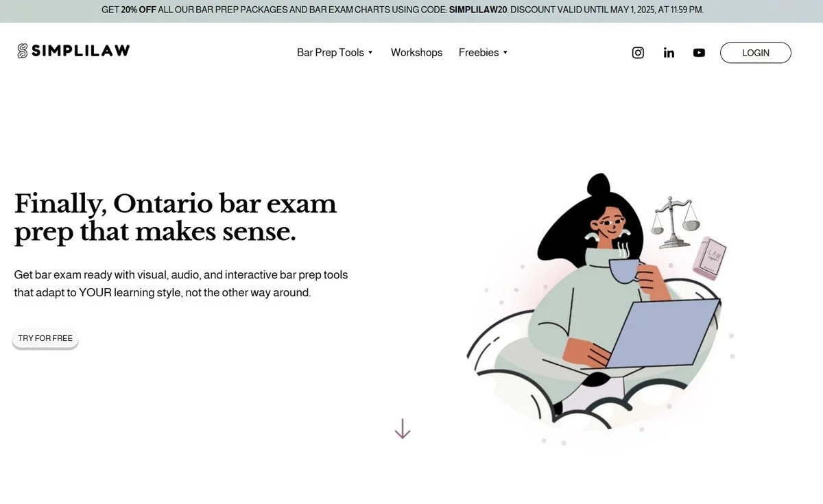Click the 'Finally, Ontario bar exam prep' headline
Viewport: 823px width, 504px height.
(x=176, y=218)
